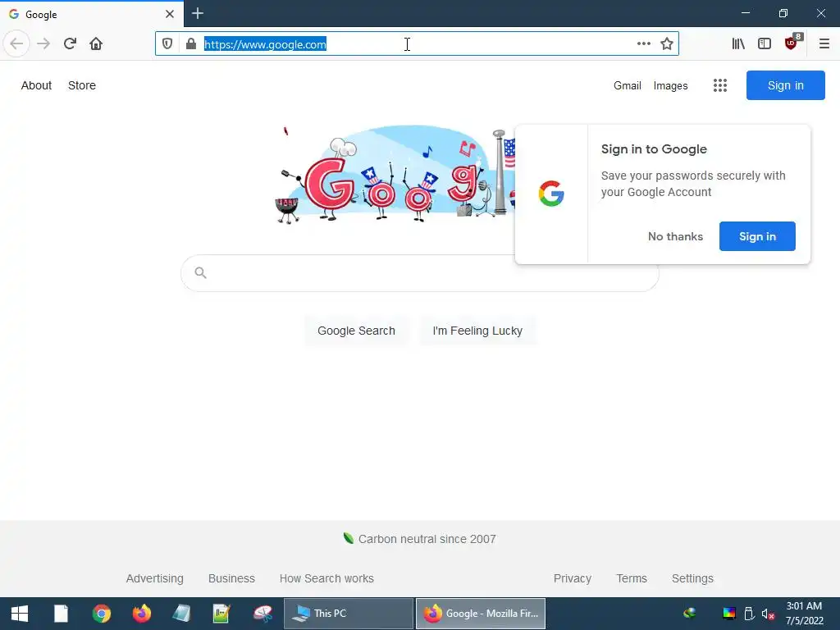The image size is (840, 630).
Task: Open the Windows Start menu
Action: (20, 614)
